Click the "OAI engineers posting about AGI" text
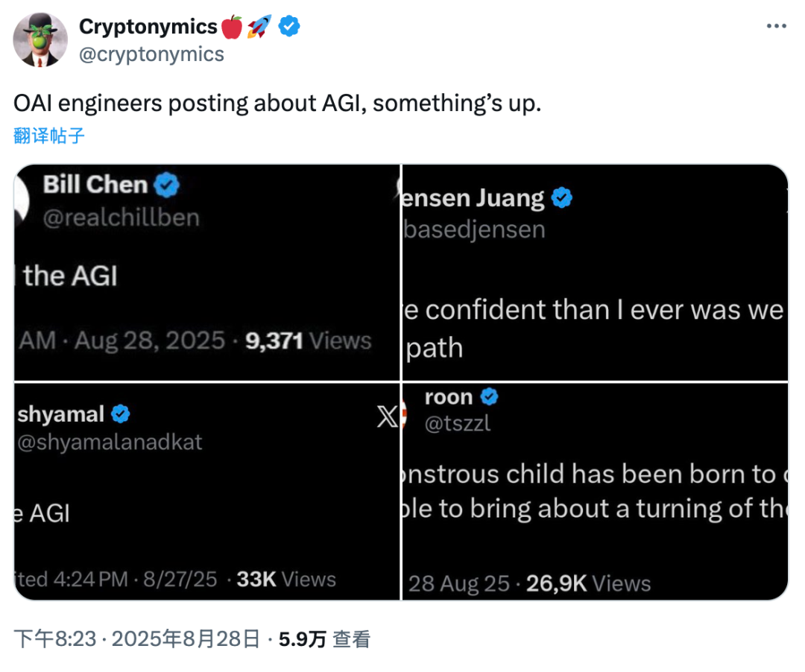The height and width of the screenshot is (672, 805). (x=277, y=104)
